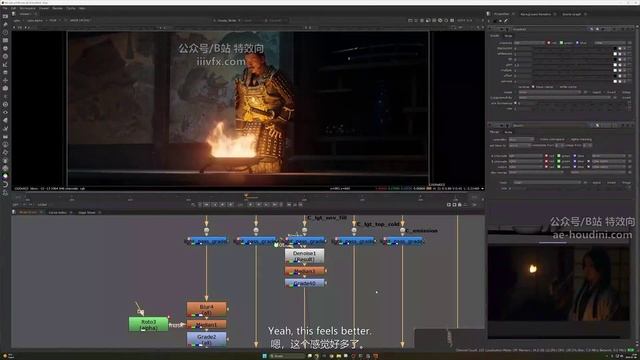Click blackpoint value field
Image resolution: width=640 pixels, height=360 pixels.
523,48
